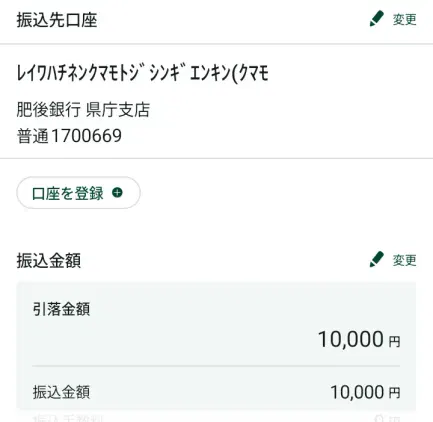The width and height of the screenshot is (433, 422).
Task: Click 肥後銀行 県庁支店 bank branch text
Action: pyautogui.click(x=83, y=110)
